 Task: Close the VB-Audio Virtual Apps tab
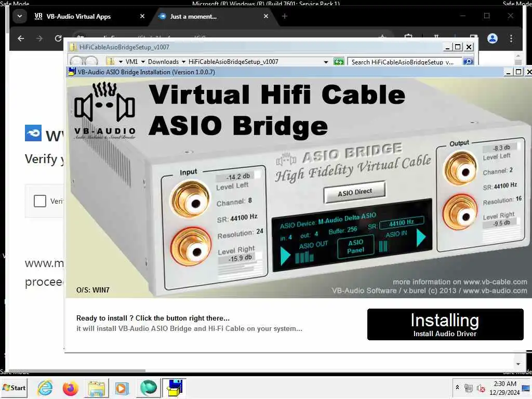142,16
